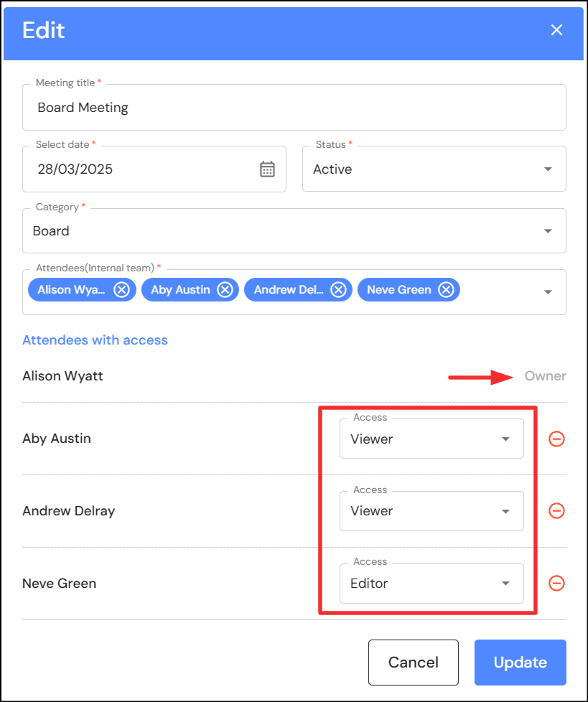
Task: Revoke Neve Green's access with minus icon
Action: tap(556, 584)
